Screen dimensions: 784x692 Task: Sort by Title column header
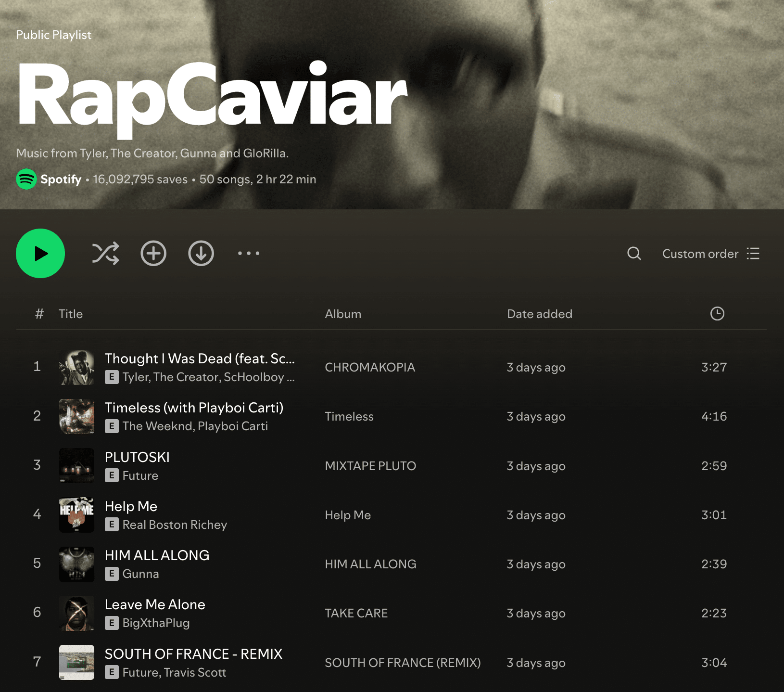71,314
